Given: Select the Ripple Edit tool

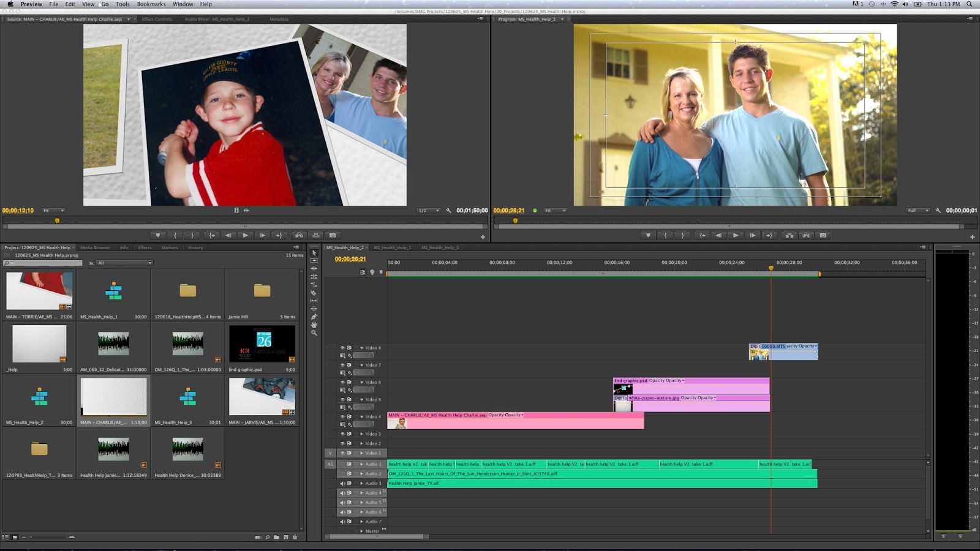Looking at the screenshot, I should point(314,269).
